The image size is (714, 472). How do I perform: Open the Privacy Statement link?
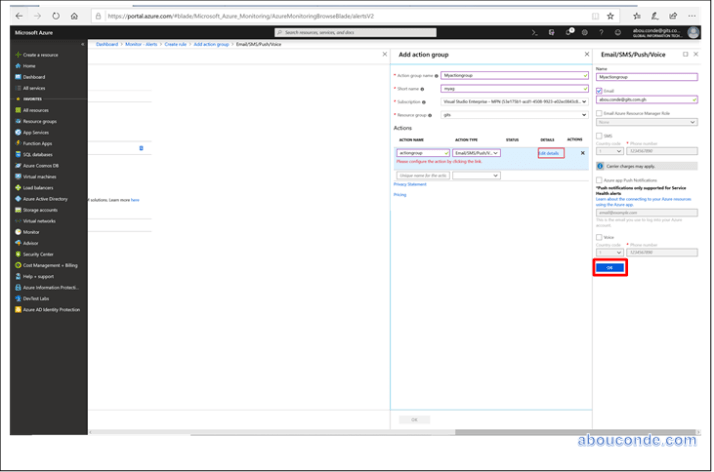coord(410,184)
